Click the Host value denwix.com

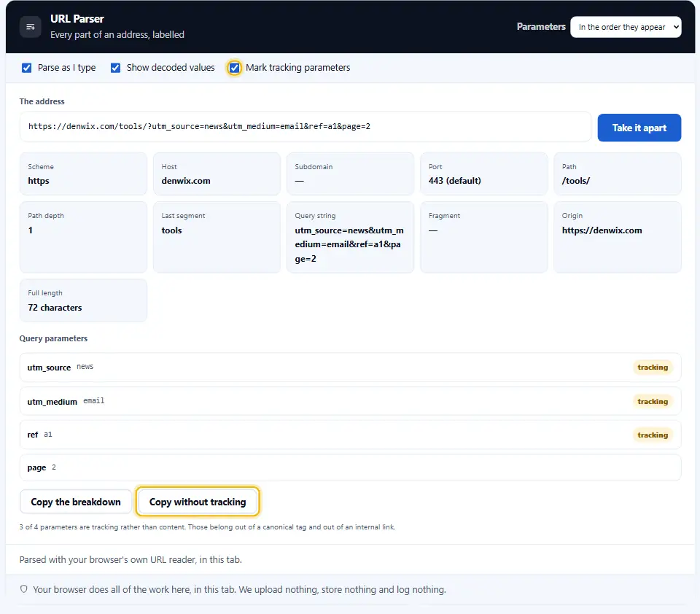pos(186,181)
